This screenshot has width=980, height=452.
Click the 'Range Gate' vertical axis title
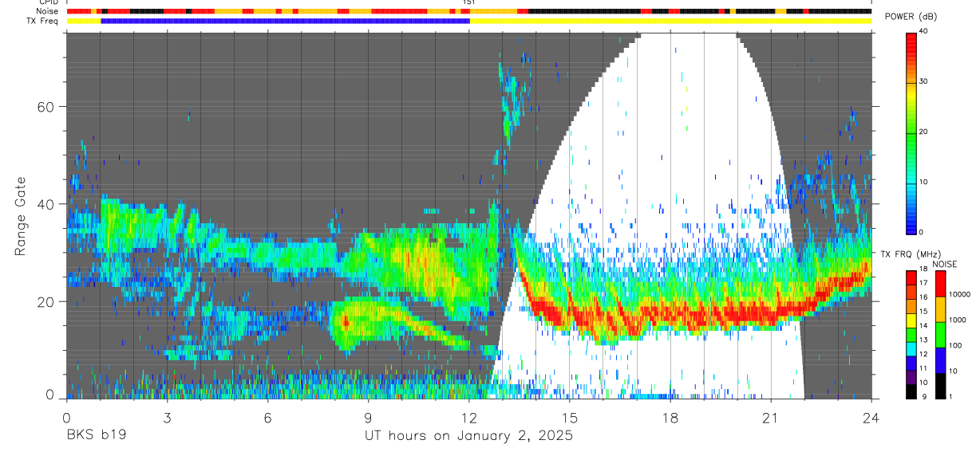pos(20,216)
